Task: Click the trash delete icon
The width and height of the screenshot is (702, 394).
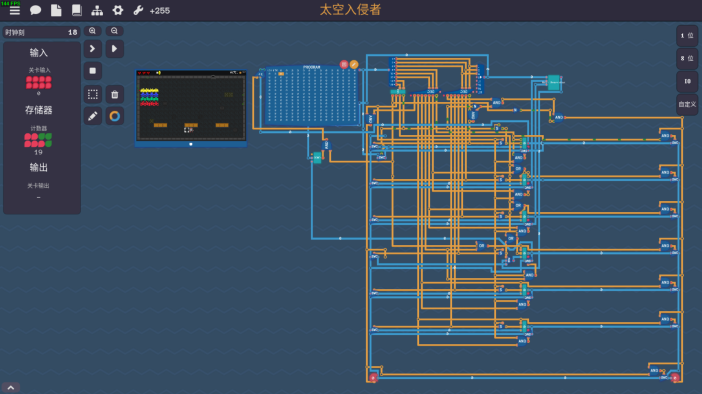Action: coord(115,94)
